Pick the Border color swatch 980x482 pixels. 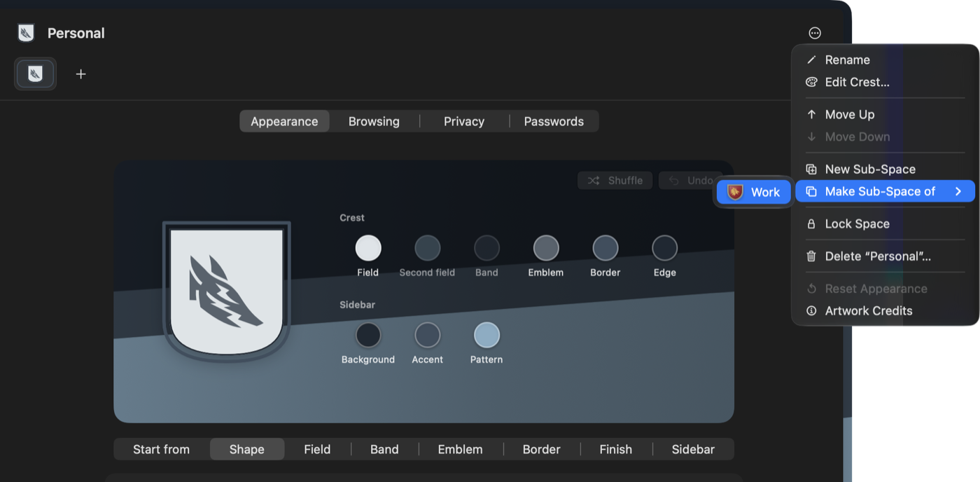coord(605,248)
